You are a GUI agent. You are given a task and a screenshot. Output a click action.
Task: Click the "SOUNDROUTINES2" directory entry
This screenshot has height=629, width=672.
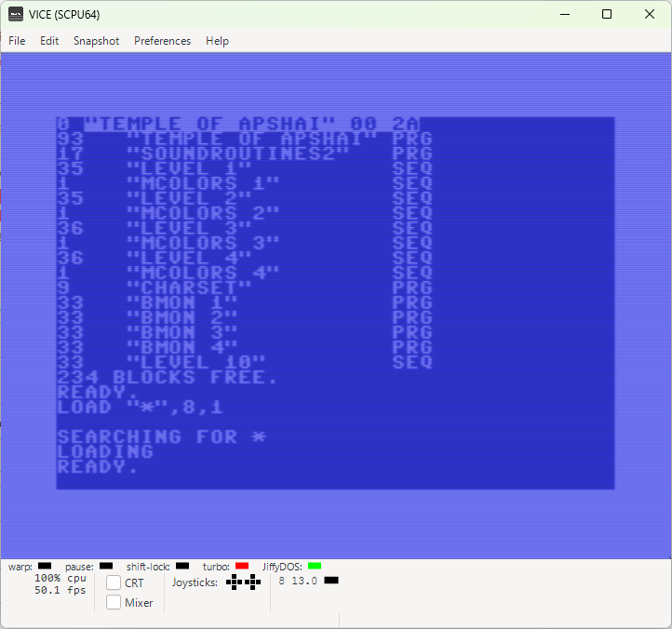[x=245, y=154]
